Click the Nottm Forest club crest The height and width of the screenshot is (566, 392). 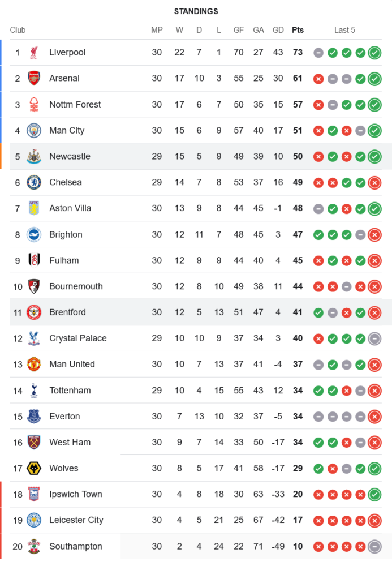pos(34,105)
